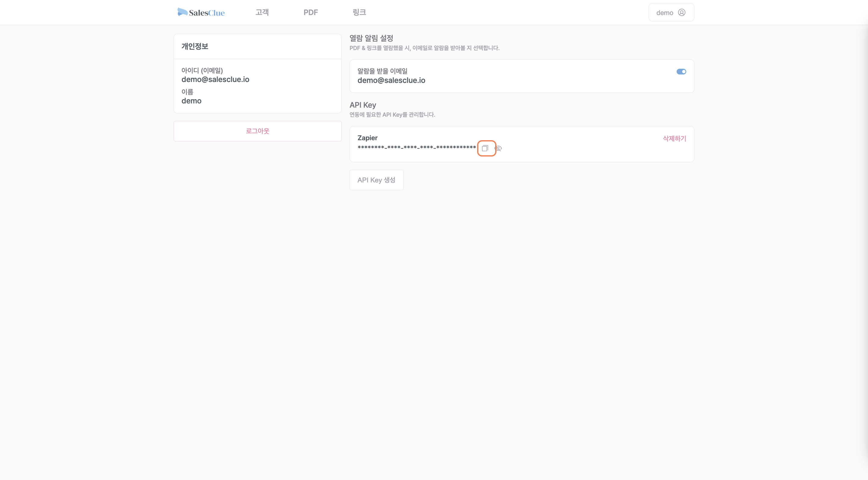This screenshot has height=480, width=868.
Task: Click the SalesClue logo
Action: (201, 12)
